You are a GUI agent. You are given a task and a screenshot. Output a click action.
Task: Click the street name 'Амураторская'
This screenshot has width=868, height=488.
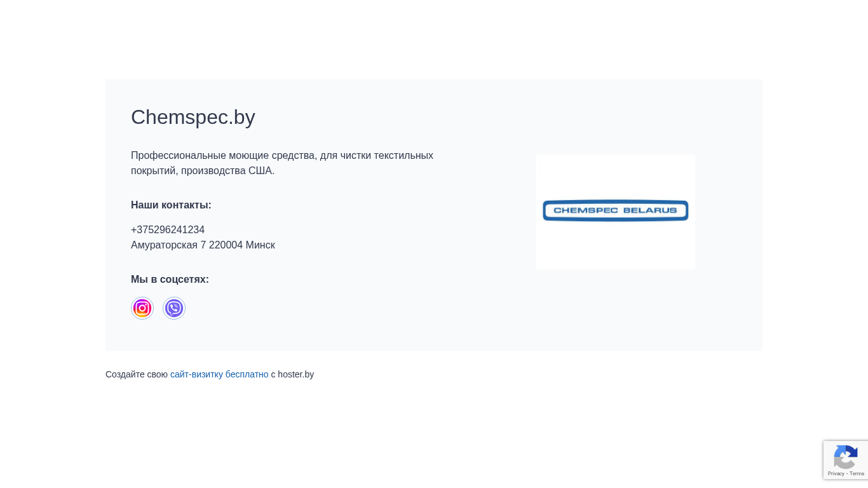pyautogui.click(x=164, y=245)
